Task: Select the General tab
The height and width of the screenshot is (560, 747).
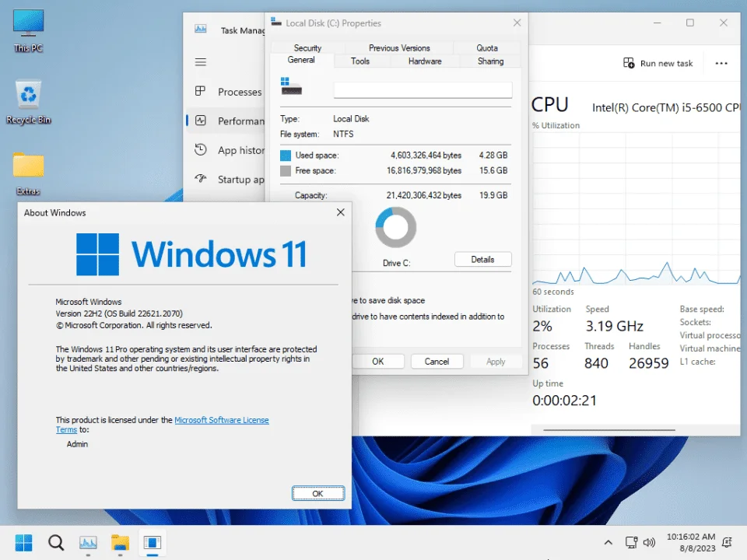Action: 301,60
